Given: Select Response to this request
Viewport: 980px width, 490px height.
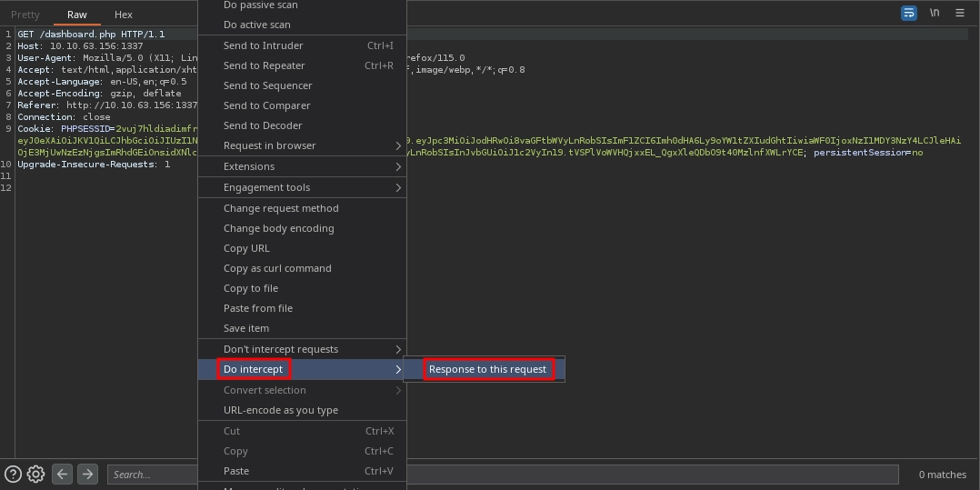Looking at the screenshot, I should pos(487,369).
